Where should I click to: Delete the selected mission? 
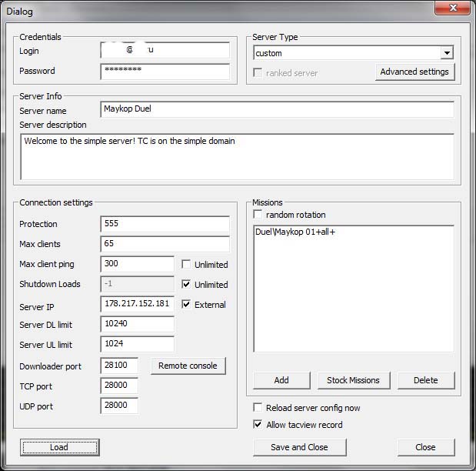[x=425, y=380]
